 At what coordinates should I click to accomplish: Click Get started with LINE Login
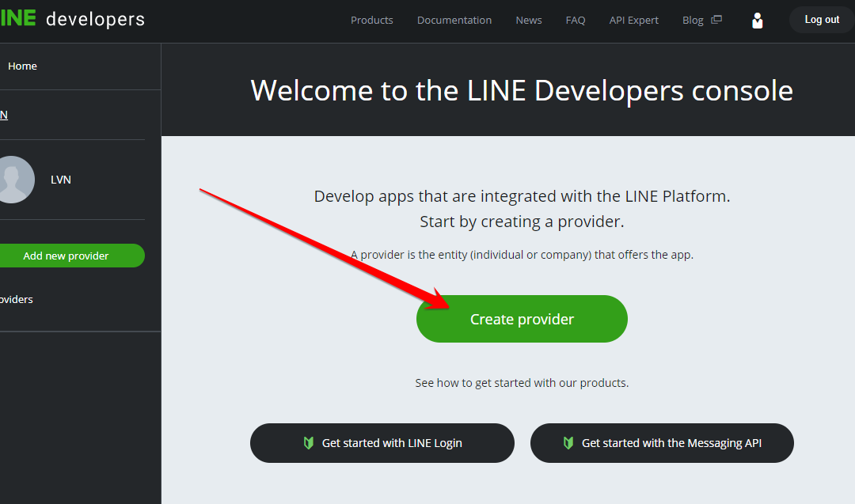coord(382,443)
